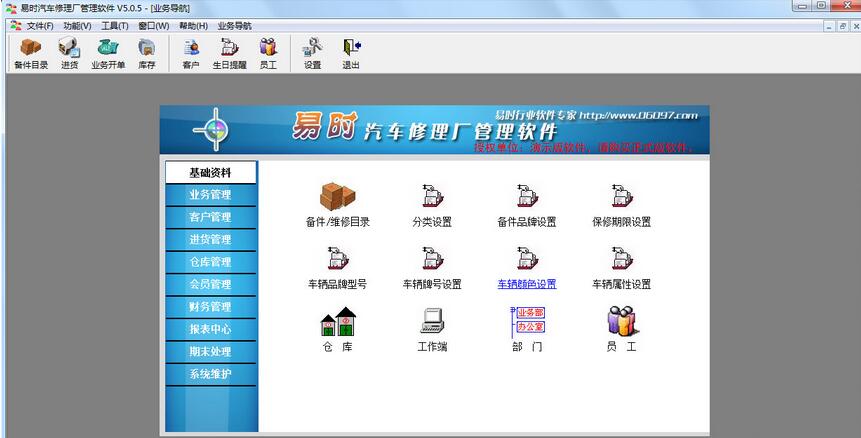Open the 备件/维修目录 boxes icon
The image size is (861, 438).
tap(338, 196)
